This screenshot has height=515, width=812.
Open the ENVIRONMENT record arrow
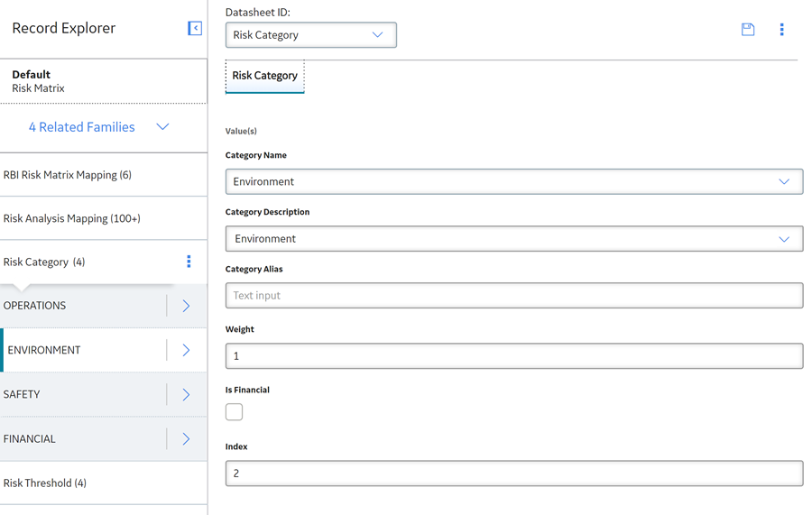pos(186,351)
